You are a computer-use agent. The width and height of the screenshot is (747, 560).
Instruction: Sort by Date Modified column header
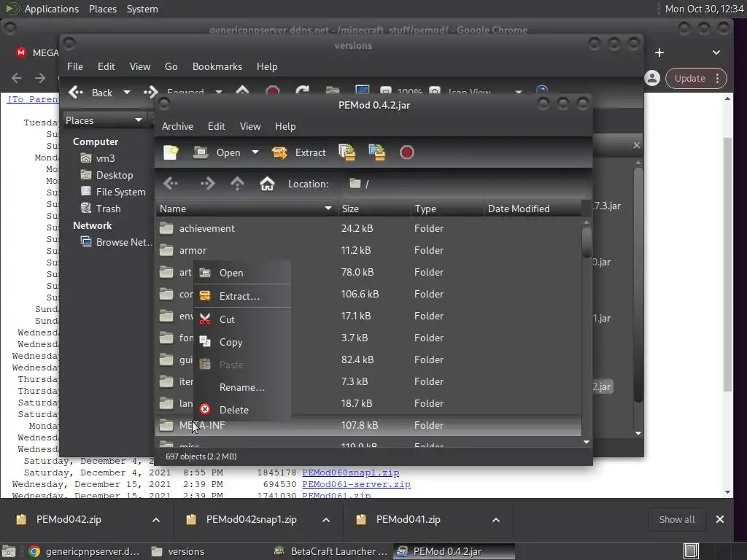click(x=532, y=209)
